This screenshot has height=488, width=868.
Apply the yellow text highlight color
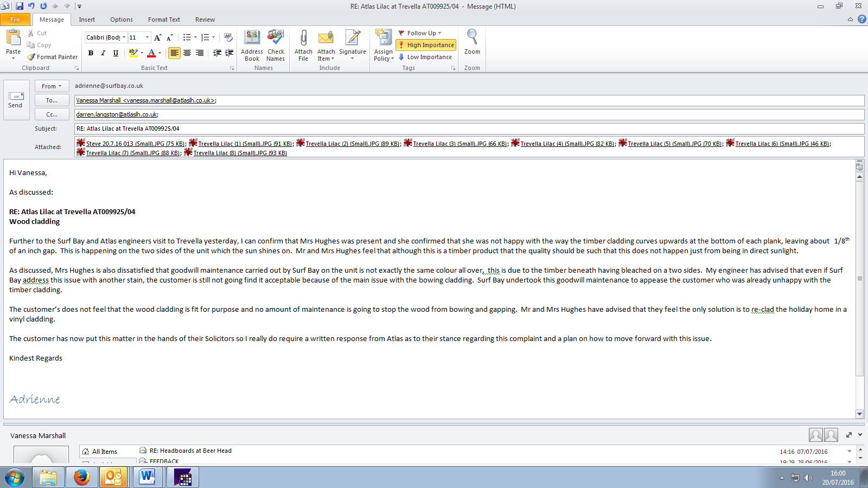pyautogui.click(x=133, y=53)
